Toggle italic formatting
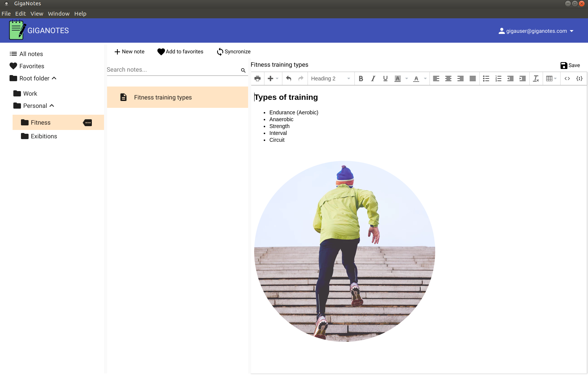 [373, 79]
